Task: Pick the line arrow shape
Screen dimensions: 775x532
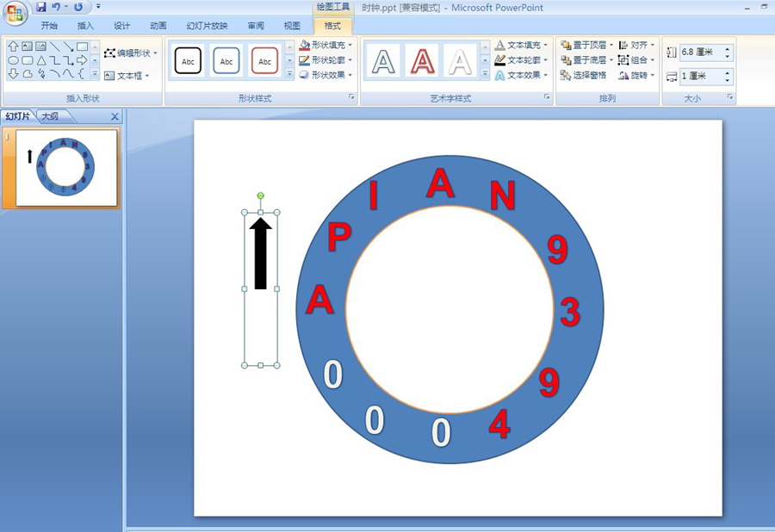Action: (x=69, y=46)
